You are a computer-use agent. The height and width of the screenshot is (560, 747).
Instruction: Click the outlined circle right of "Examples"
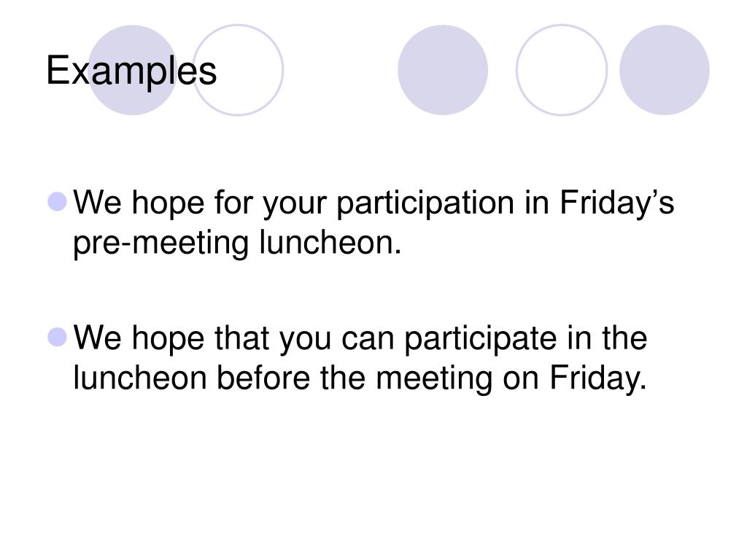pos(239,70)
